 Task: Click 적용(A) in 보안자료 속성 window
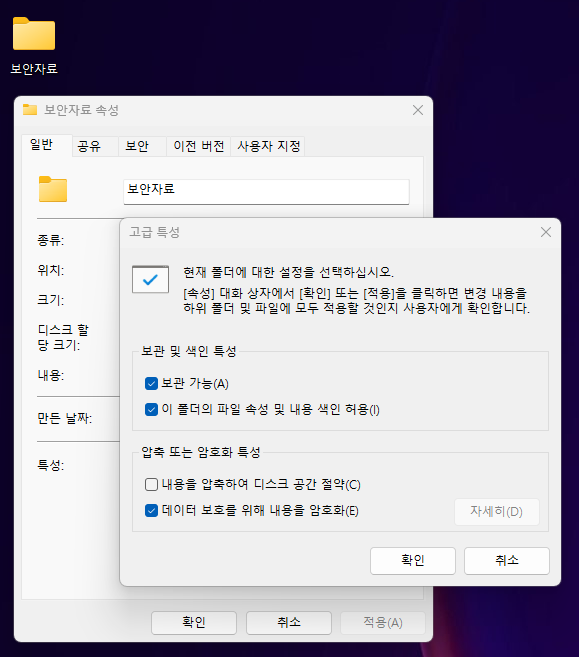pyautogui.click(x=383, y=623)
